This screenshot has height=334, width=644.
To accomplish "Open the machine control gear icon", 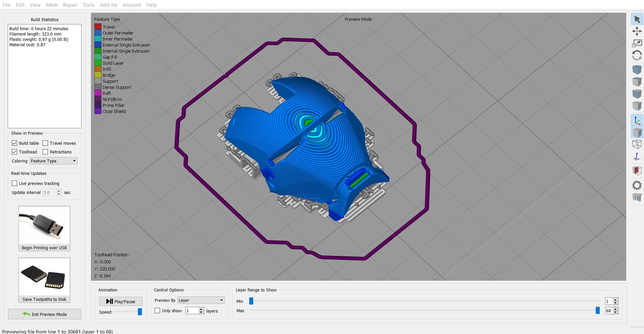I will click(x=637, y=185).
